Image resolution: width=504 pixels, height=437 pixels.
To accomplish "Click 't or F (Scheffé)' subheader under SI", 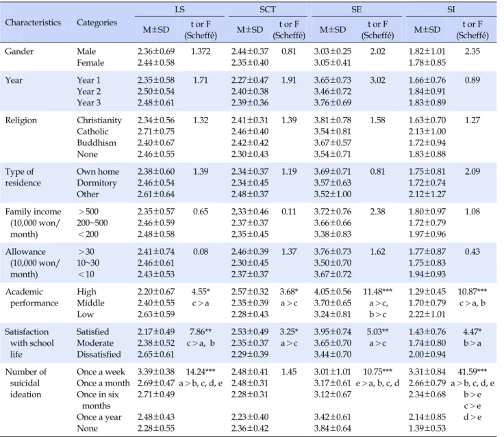I will coord(473,29).
